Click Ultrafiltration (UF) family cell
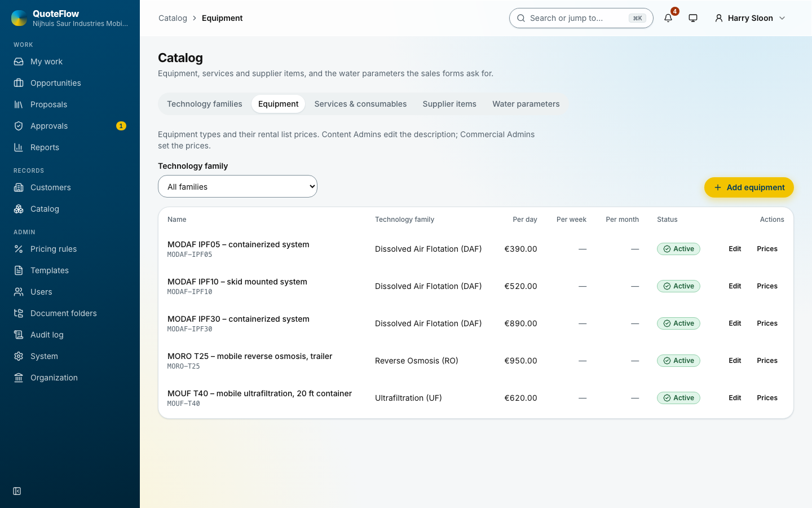Image resolution: width=812 pixels, height=508 pixels. pyautogui.click(x=408, y=398)
